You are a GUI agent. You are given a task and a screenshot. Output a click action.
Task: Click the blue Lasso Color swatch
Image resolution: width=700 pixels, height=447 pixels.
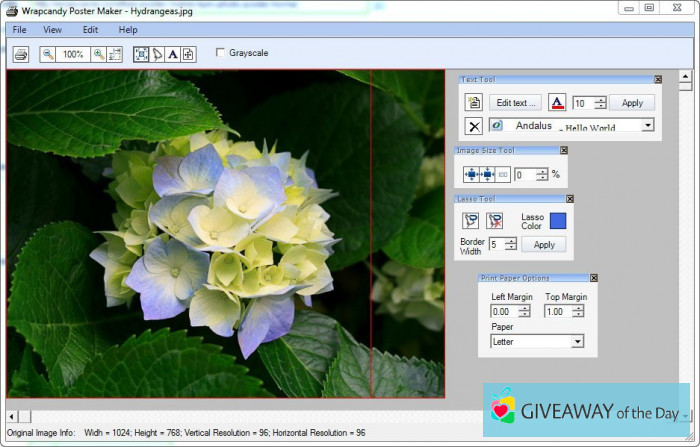click(x=557, y=221)
